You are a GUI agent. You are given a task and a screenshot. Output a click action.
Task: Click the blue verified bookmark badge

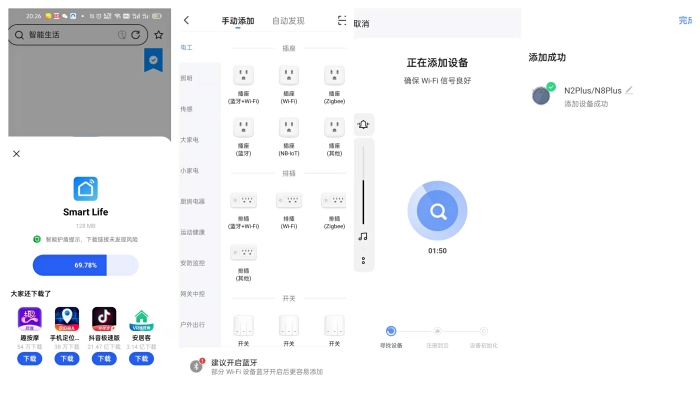[x=153, y=60]
